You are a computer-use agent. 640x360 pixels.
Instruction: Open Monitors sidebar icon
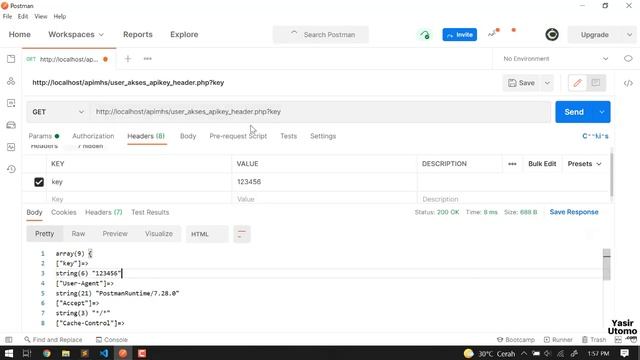(11, 147)
